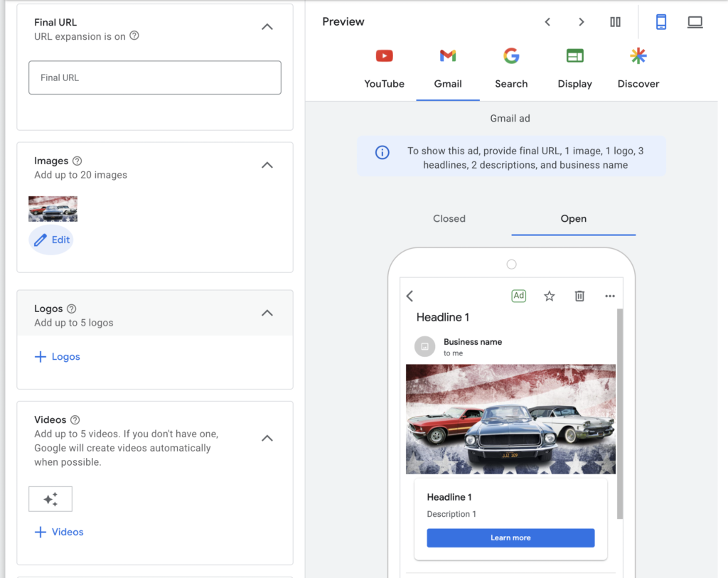The height and width of the screenshot is (578, 728).
Task: Open the Videos help icon
Action: pyautogui.click(x=75, y=419)
